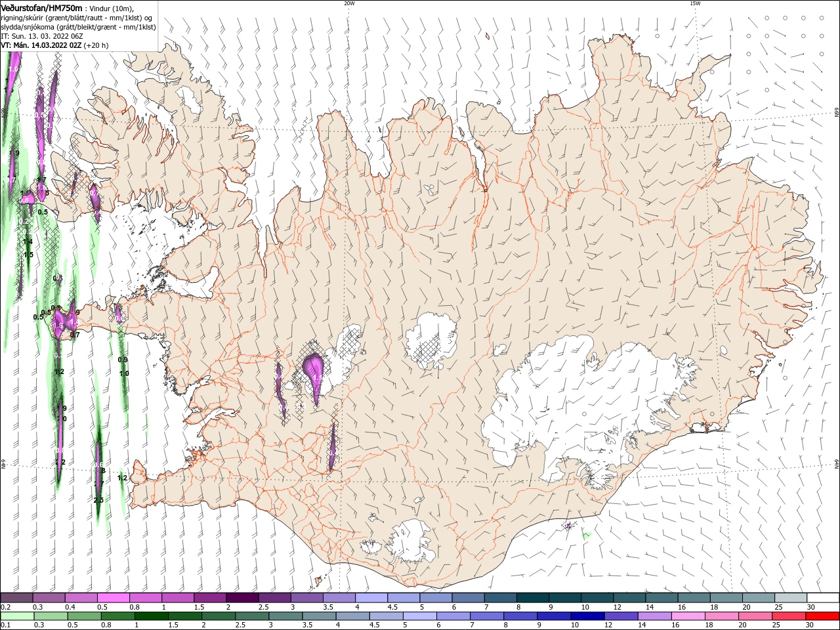
Task: Pick the top-row 0.5–0.8 bright pink swatch
Action: point(113,598)
